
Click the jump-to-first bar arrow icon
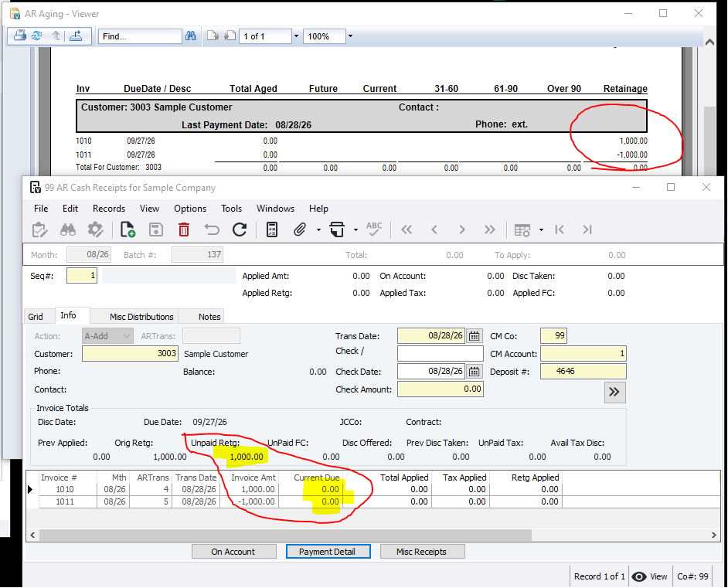click(560, 229)
